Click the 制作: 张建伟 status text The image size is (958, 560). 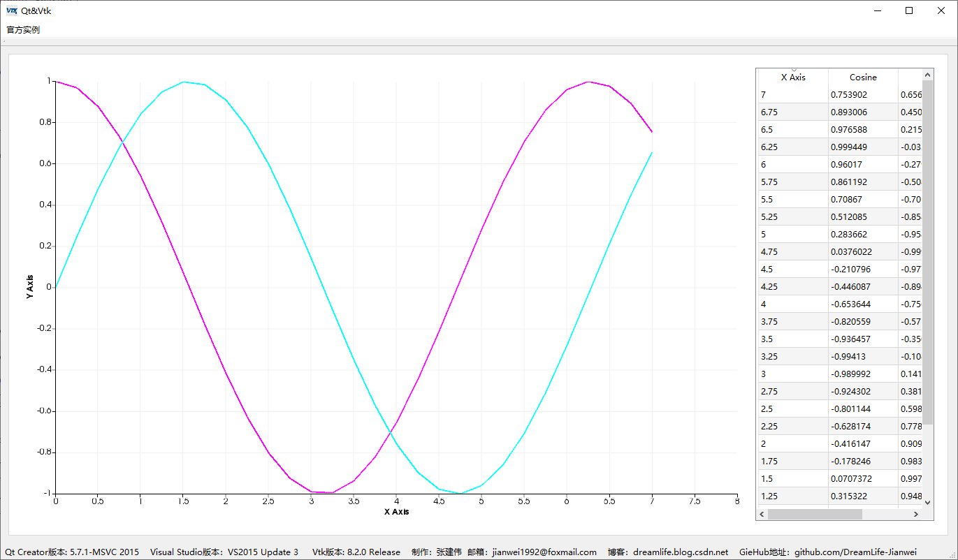(x=437, y=552)
